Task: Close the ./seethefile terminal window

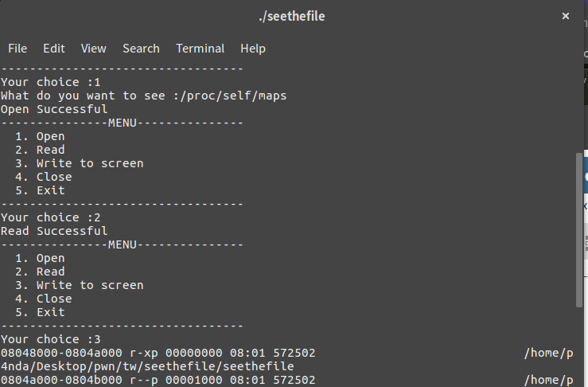Action: point(566,16)
